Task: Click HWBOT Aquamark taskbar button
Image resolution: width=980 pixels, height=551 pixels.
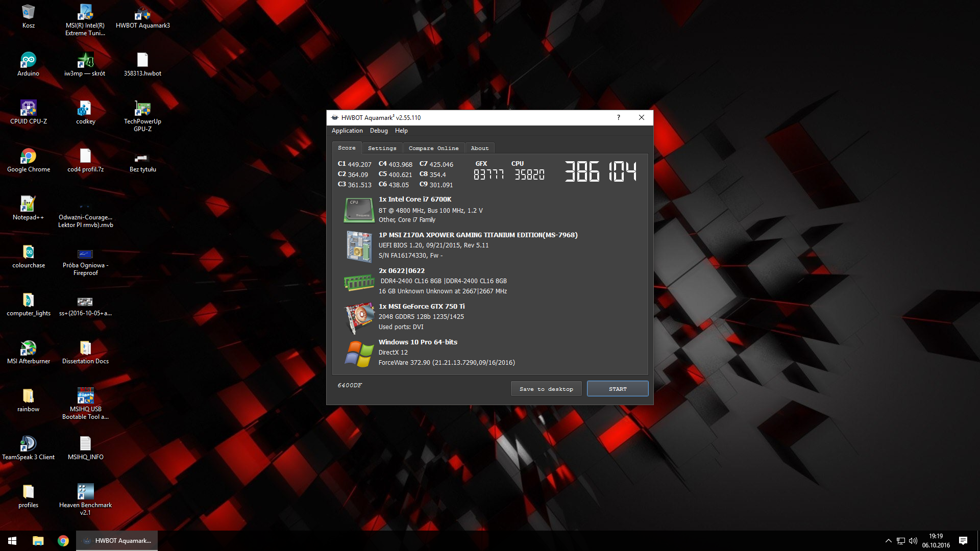Action: 117,541
